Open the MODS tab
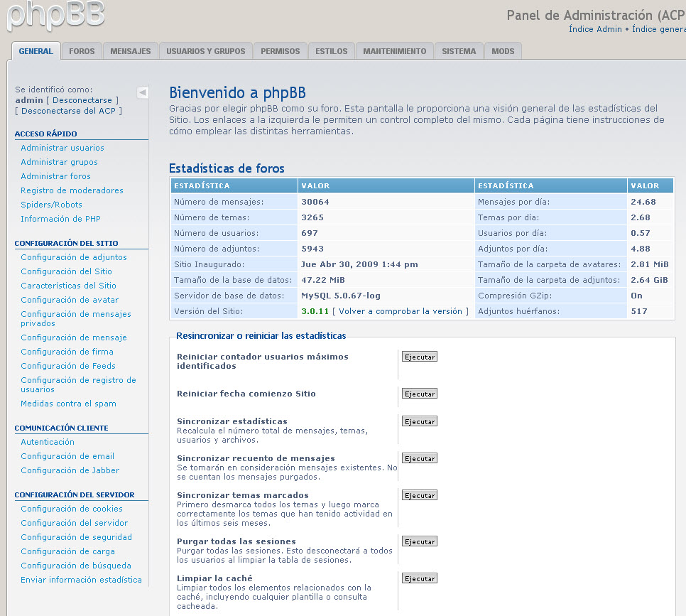The width and height of the screenshot is (686, 616). (x=503, y=50)
